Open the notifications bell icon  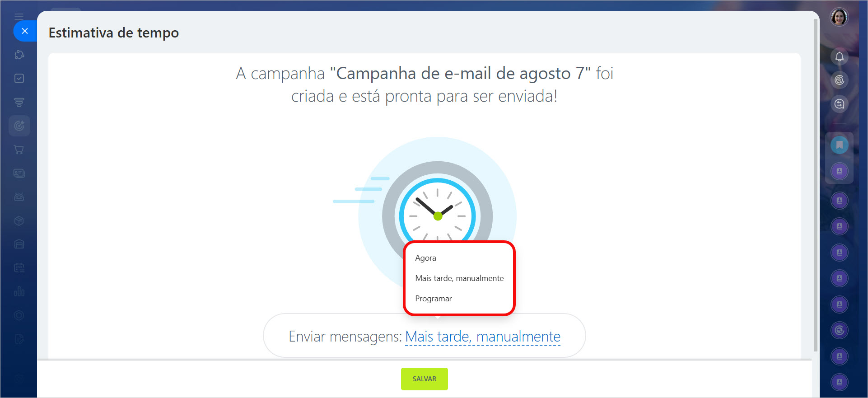click(x=839, y=57)
